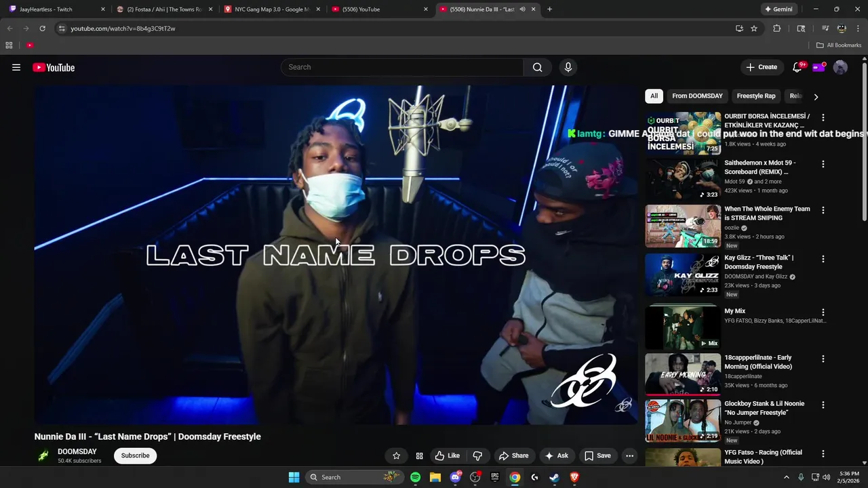Image resolution: width=868 pixels, height=488 pixels.
Task: Open options menu for My Mix
Action: 823,312
